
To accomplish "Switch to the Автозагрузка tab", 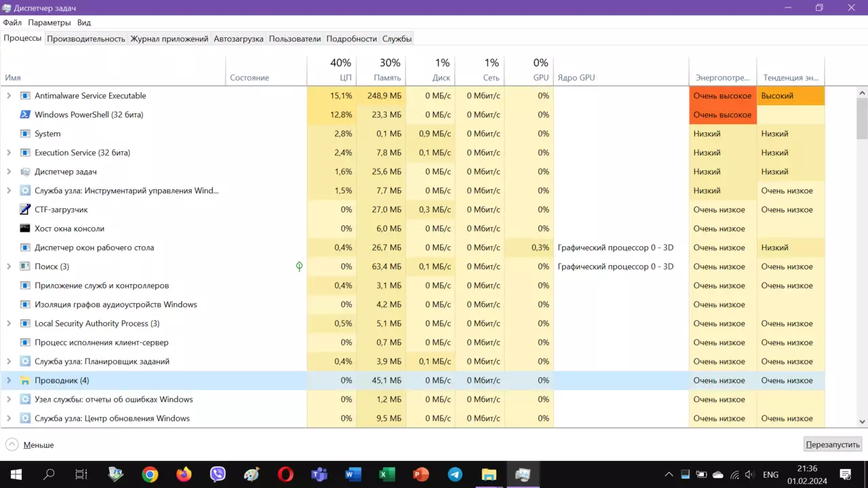I will pyautogui.click(x=239, y=39).
